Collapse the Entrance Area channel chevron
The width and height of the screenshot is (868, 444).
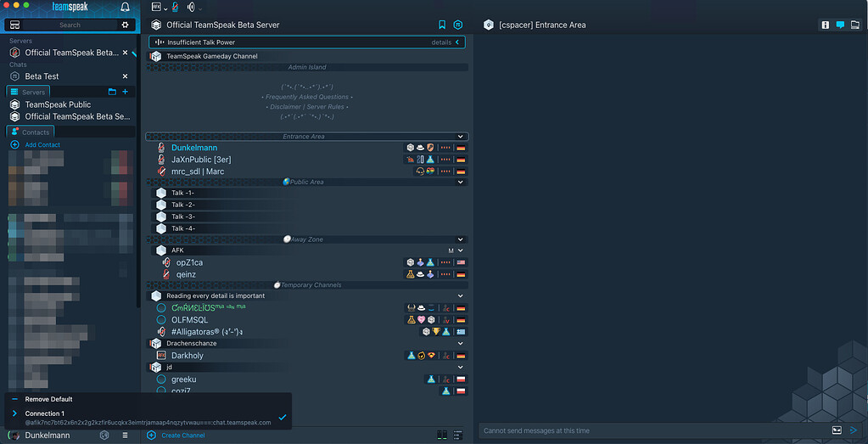tap(461, 136)
